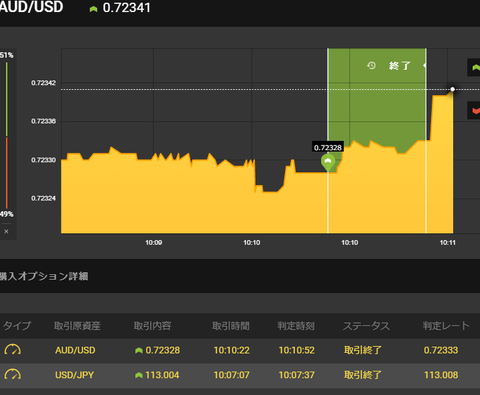The width and height of the screenshot is (480, 395).
Task: Click the green HIGH arrow button beside chart
Action: point(474,68)
